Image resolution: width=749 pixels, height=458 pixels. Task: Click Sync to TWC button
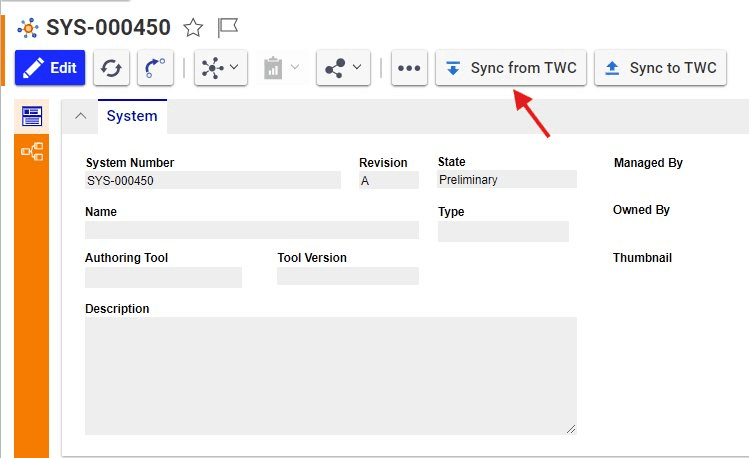(660, 68)
